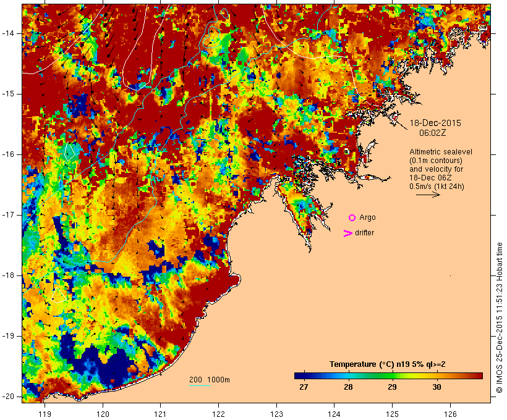This screenshot has width=507, height=420.
Task: Click the 120 longitude axis label
Action: coord(103,414)
